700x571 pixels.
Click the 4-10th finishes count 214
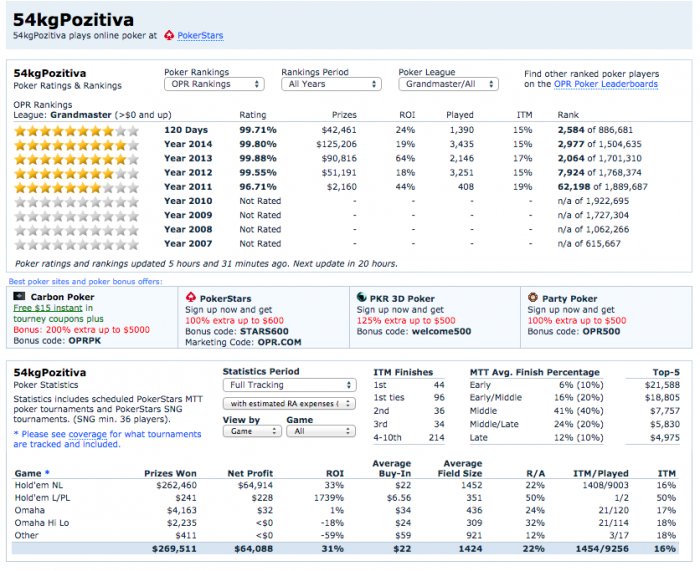[436, 438]
